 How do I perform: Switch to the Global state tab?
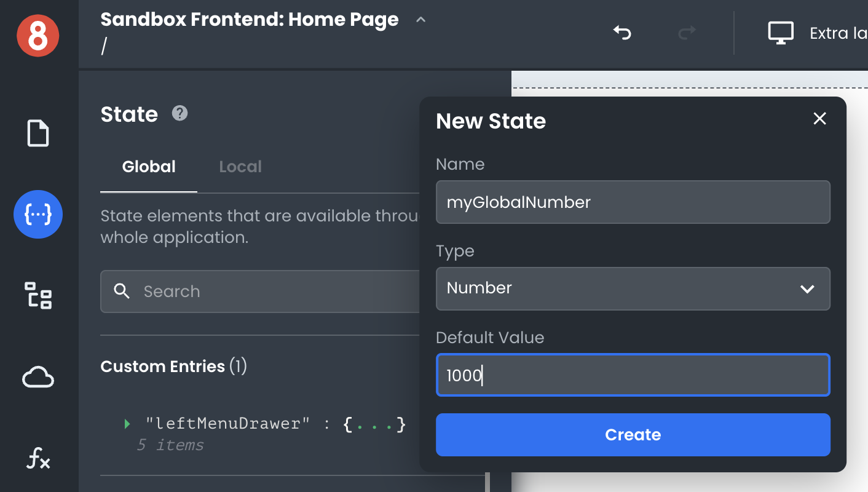(x=149, y=167)
